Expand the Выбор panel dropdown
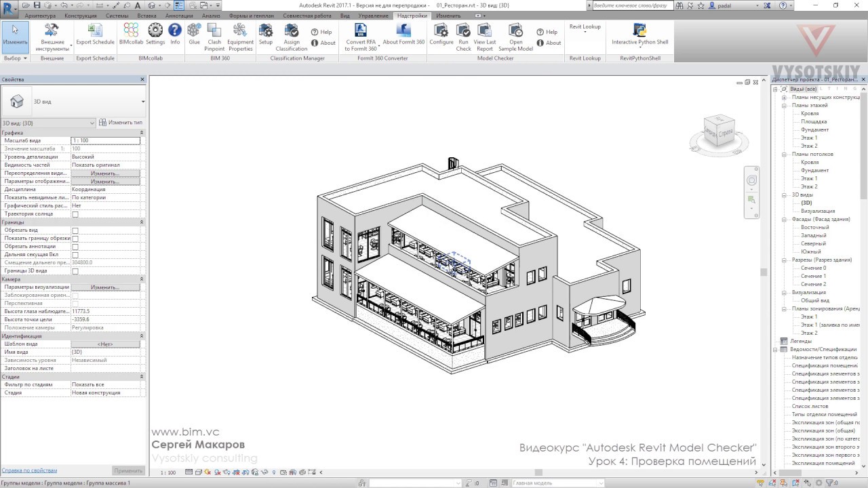 [15, 58]
